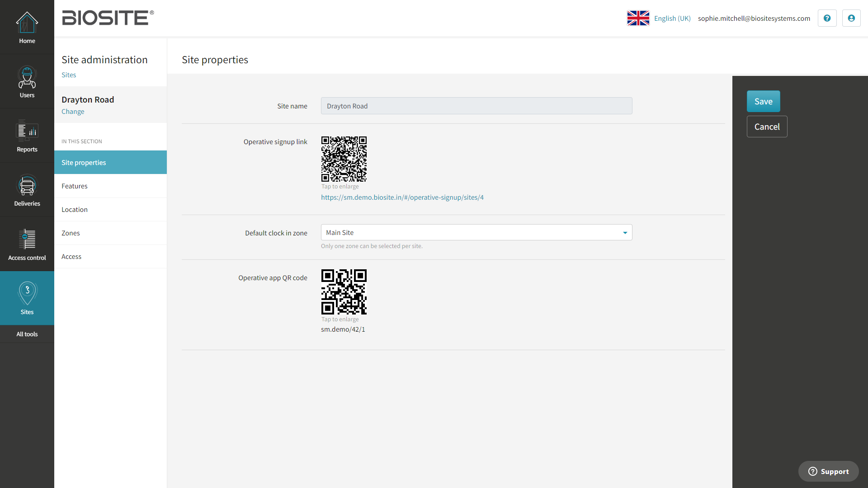Open the user account profile icon

(851, 18)
